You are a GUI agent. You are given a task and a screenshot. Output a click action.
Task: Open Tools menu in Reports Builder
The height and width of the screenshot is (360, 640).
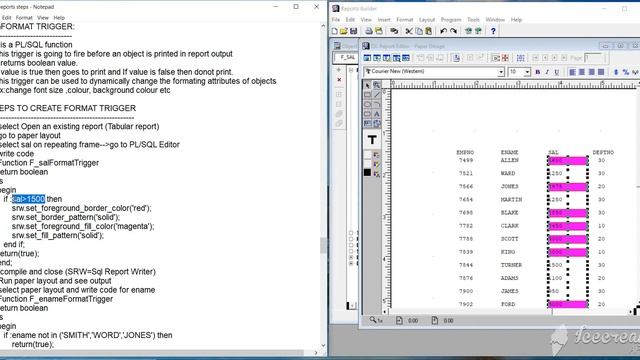coord(473,20)
